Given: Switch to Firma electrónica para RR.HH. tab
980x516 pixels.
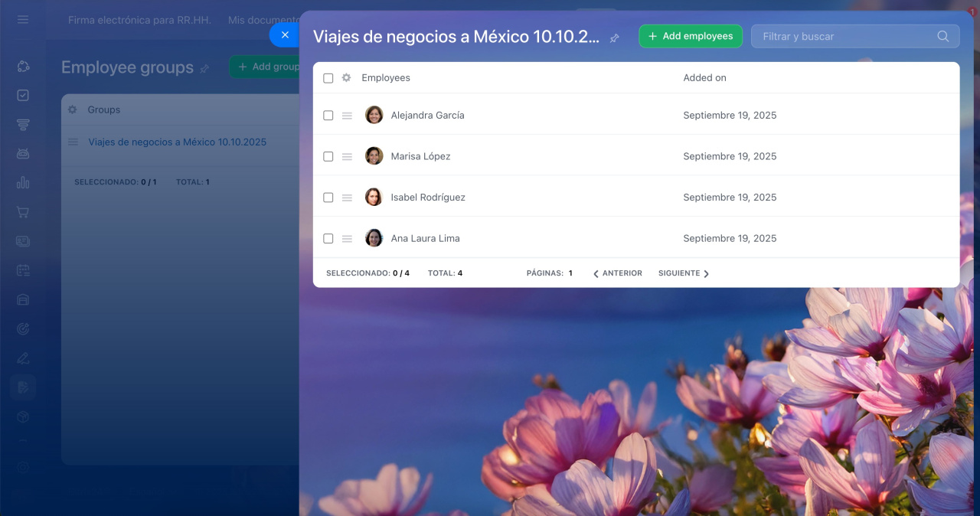Looking at the screenshot, I should tap(139, 20).
